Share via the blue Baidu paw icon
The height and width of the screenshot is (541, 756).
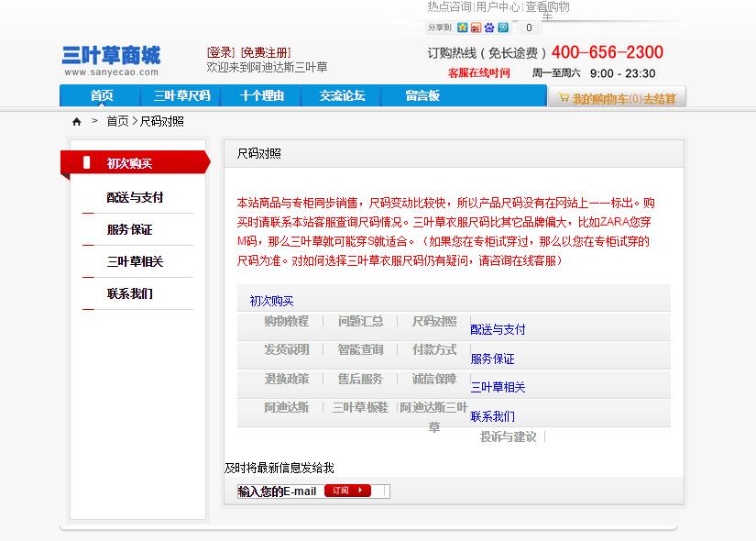[x=489, y=28]
